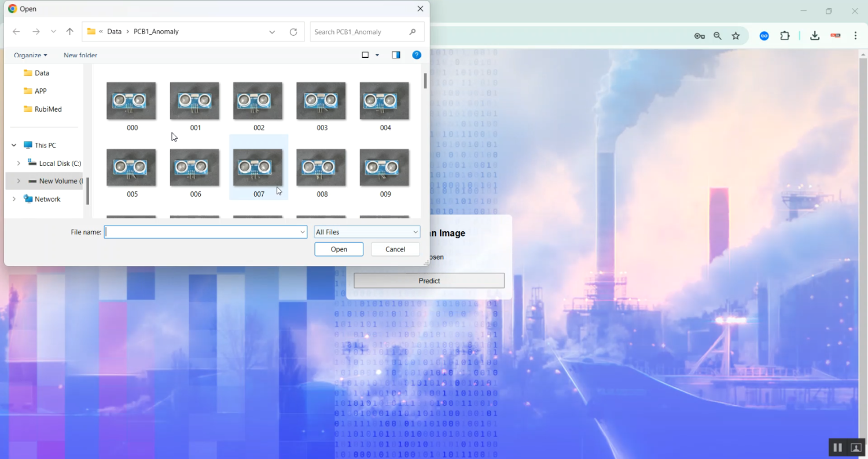
Task: Click the file dialog Help icon
Action: click(416, 55)
